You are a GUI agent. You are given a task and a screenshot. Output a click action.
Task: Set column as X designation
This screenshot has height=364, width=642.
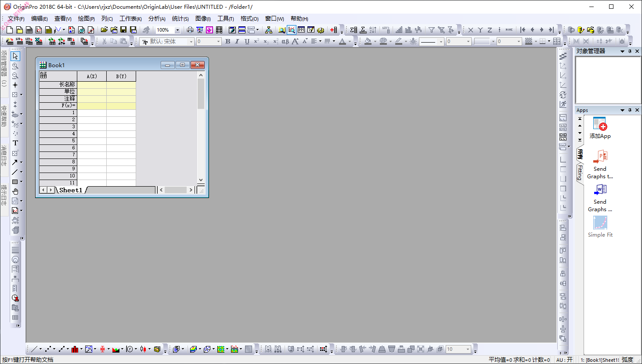coord(471,30)
